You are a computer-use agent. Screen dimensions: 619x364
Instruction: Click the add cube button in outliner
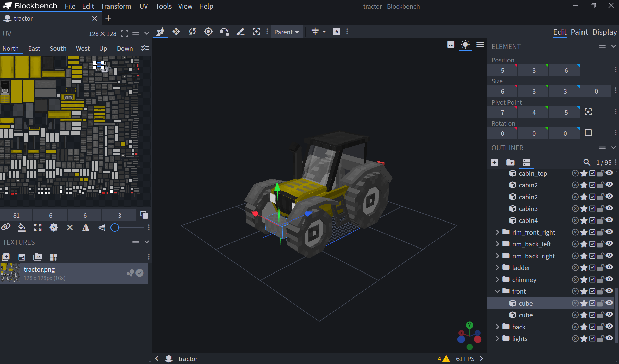pyautogui.click(x=494, y=163)
